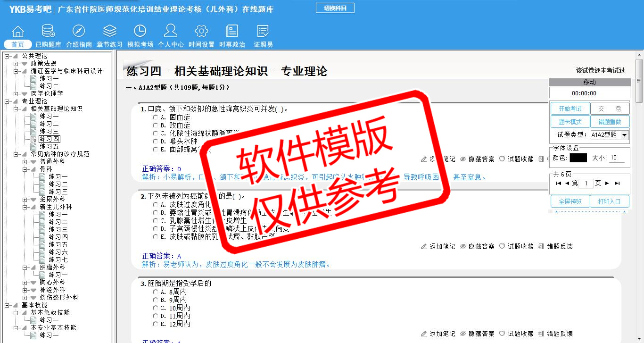The height and width of the screenshot is (343, 644).
Task: Open 时间设置 gear icon
Action: click(x=201, y=32)
